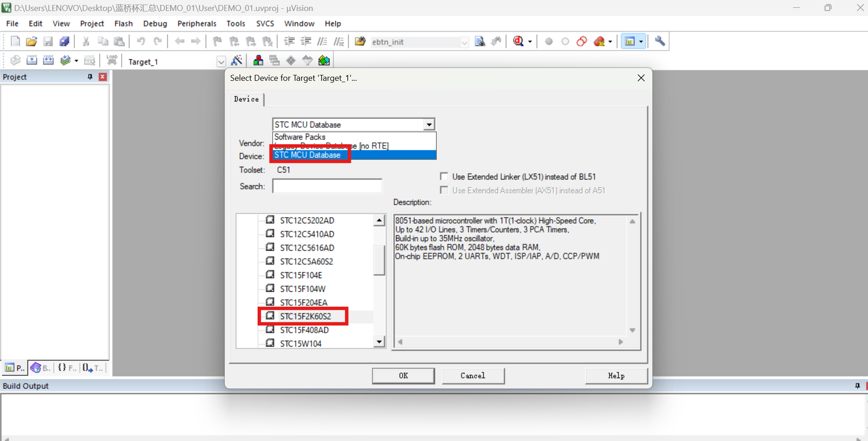Viewport: 868px width, 441px height.
Task: Open the Flash menu
Action: [x=123, y=23]
